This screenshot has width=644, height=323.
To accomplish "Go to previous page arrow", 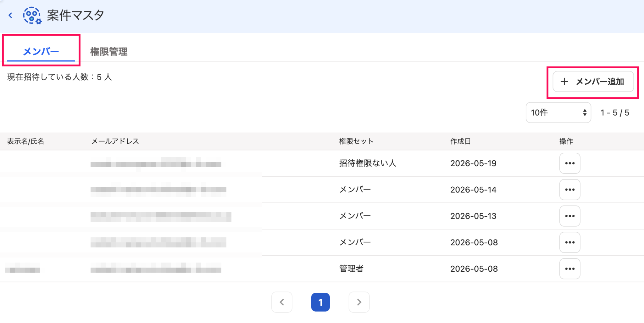I will (282, 302).
